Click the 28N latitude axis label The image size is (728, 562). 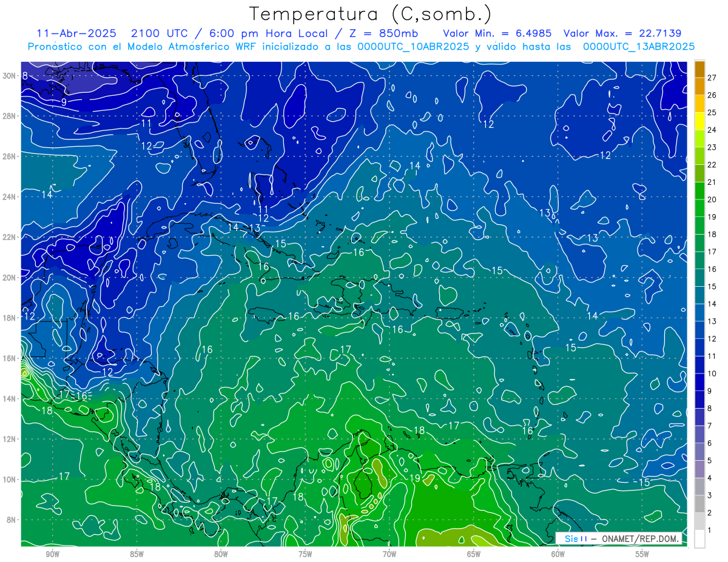click(x=10, y=116)
